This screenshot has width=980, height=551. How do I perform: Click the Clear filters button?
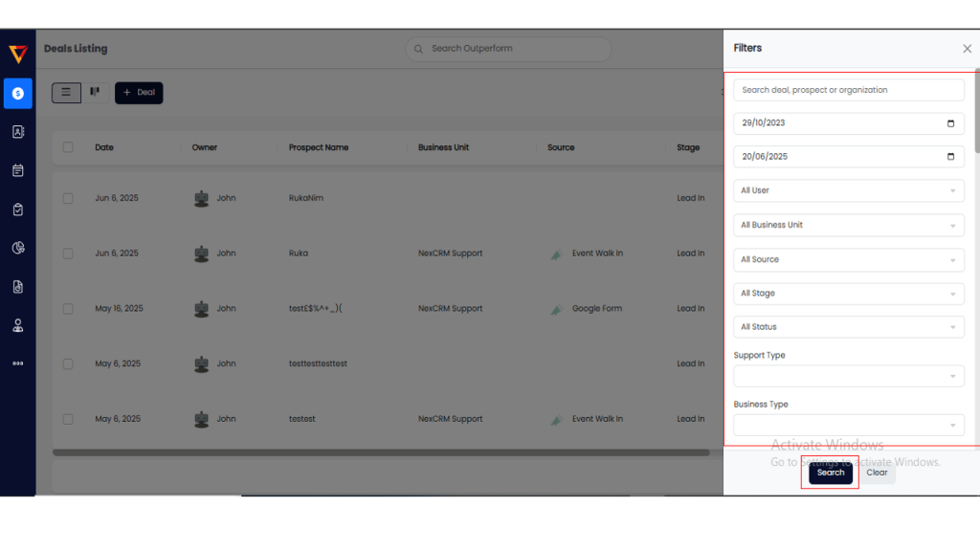(x=877, y=473)
